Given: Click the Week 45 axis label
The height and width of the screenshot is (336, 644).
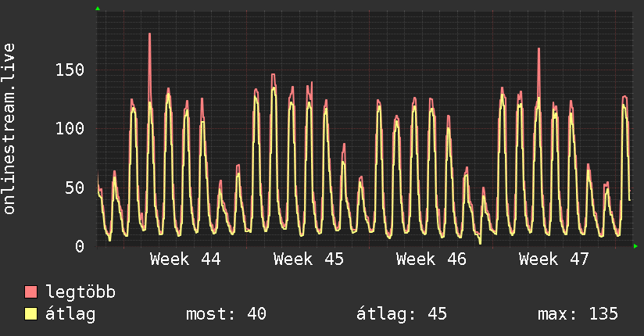Looking at the screenshot, I should [x=309, y=259].
